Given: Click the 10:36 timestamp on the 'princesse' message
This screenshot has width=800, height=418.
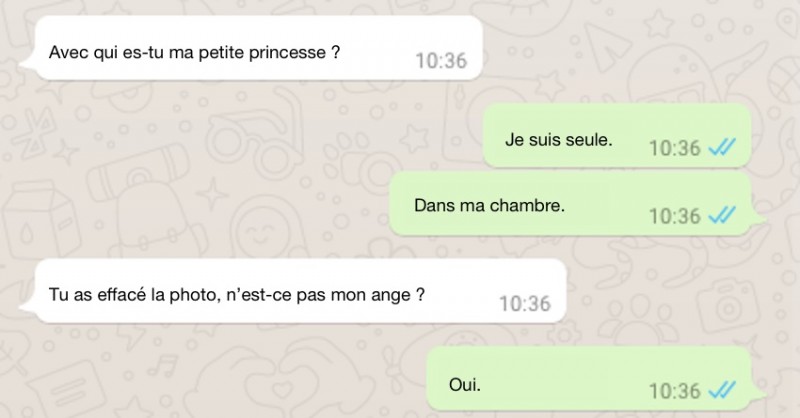Looking at the screenshot, I should coord(441,61).
